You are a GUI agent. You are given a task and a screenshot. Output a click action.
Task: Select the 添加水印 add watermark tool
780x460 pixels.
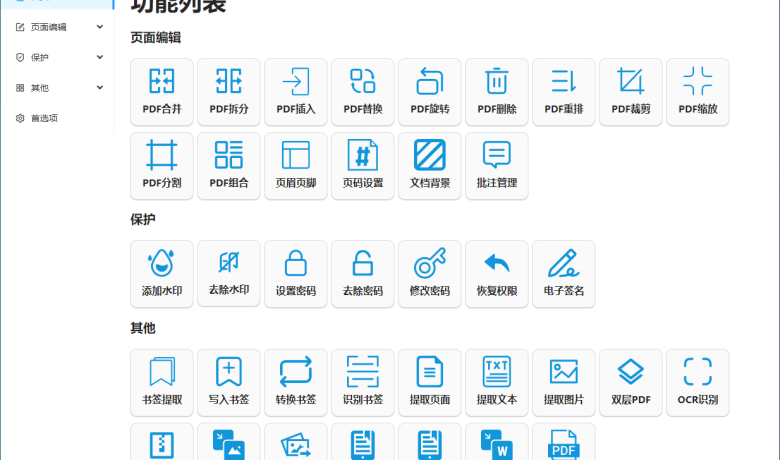click(x=162, y=274)
